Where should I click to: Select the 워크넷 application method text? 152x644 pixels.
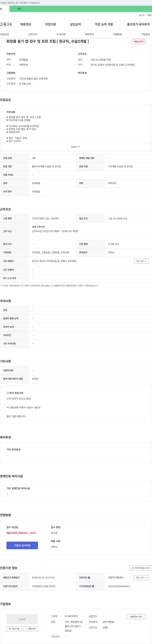(54, 533)
